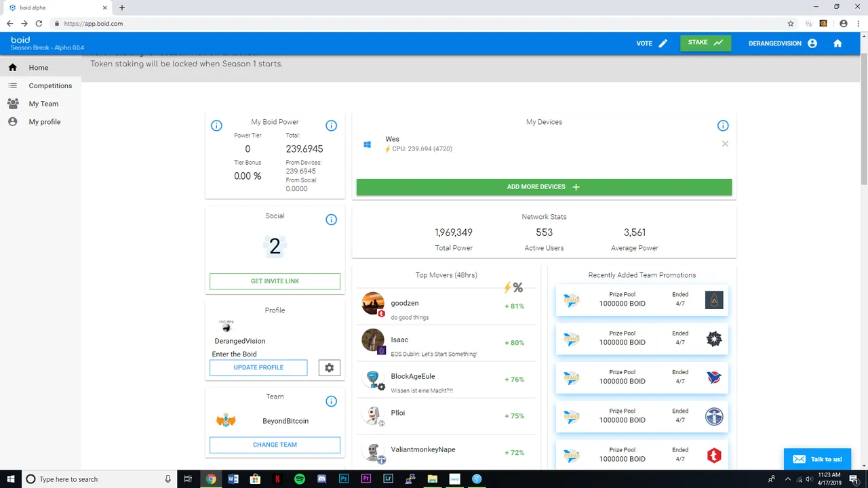Open Home in the sidebar
The image size is (868, 488).
tap(41, 68)
